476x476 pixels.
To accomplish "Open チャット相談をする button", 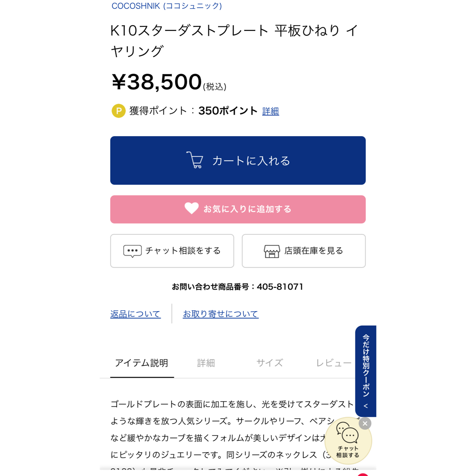I will (x=172, y=251).
